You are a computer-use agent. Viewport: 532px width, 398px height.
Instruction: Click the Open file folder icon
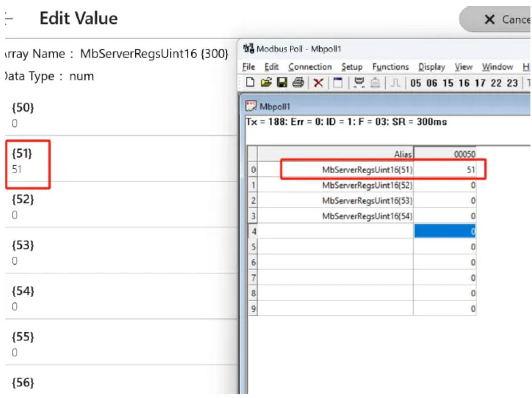coord(266,83)
